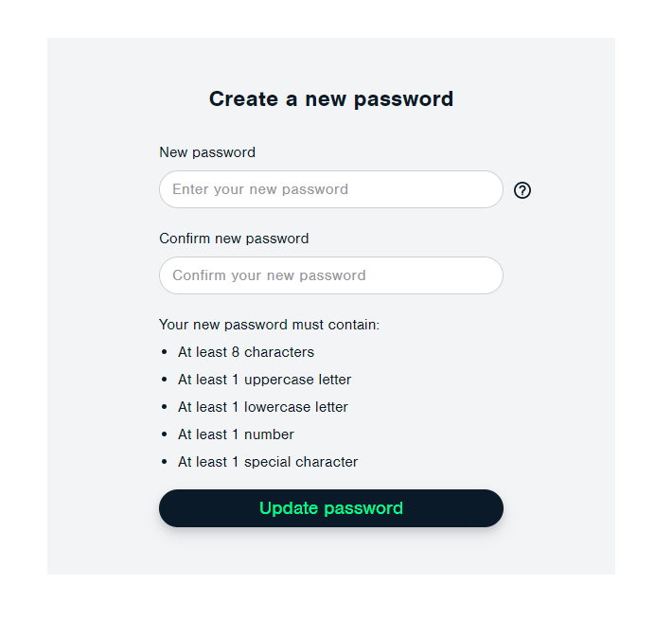Select the "Confirm your new password" field
Viewport: 672px width, 620px height.
click(330, 275)
